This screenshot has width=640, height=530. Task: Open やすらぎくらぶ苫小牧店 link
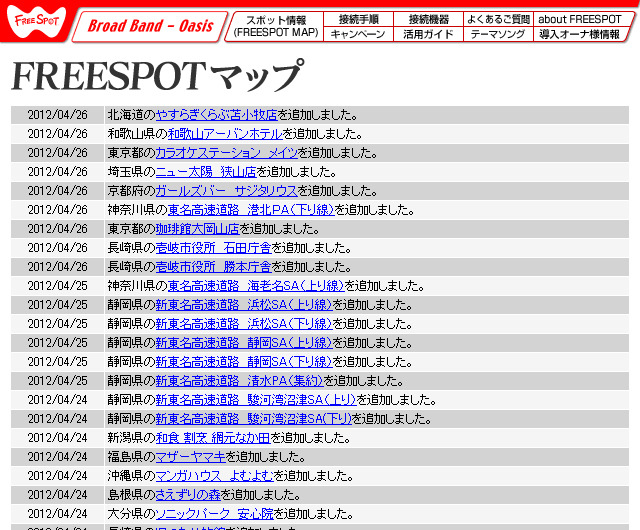[216, 115]
